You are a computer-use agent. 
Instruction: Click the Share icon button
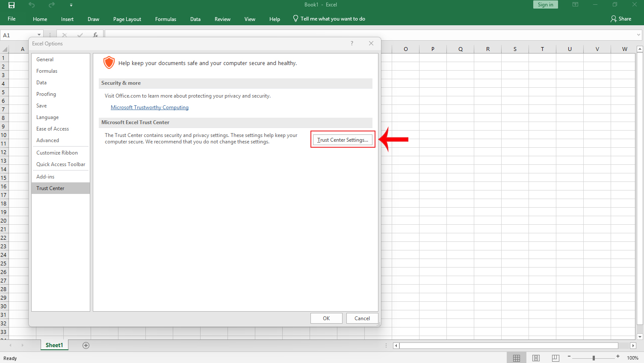[621, 19]
